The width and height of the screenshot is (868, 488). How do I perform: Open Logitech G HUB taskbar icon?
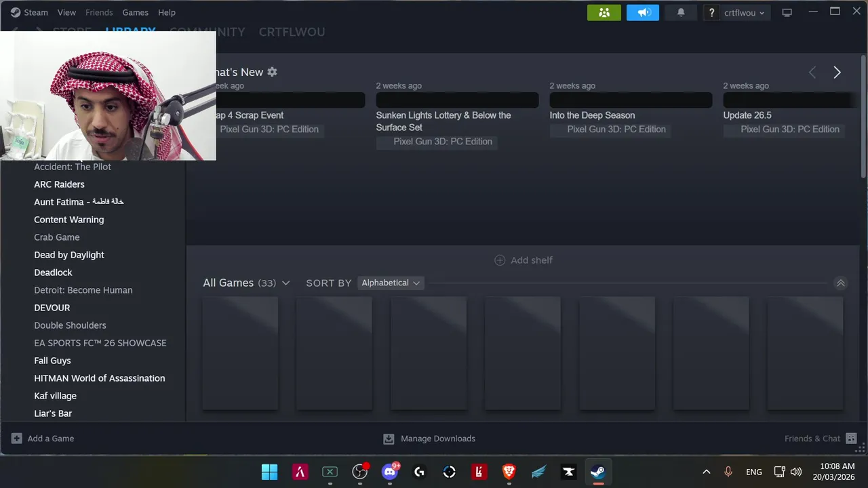point(420,472)
